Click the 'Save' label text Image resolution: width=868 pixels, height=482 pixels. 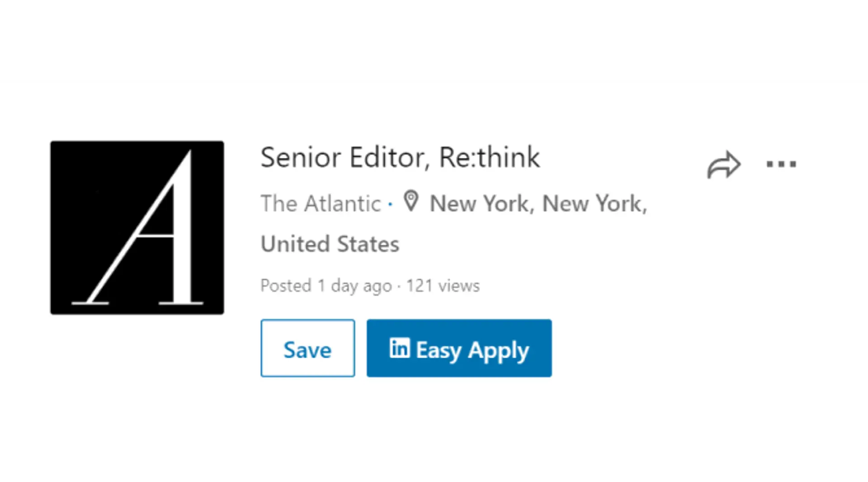[307, 350]
